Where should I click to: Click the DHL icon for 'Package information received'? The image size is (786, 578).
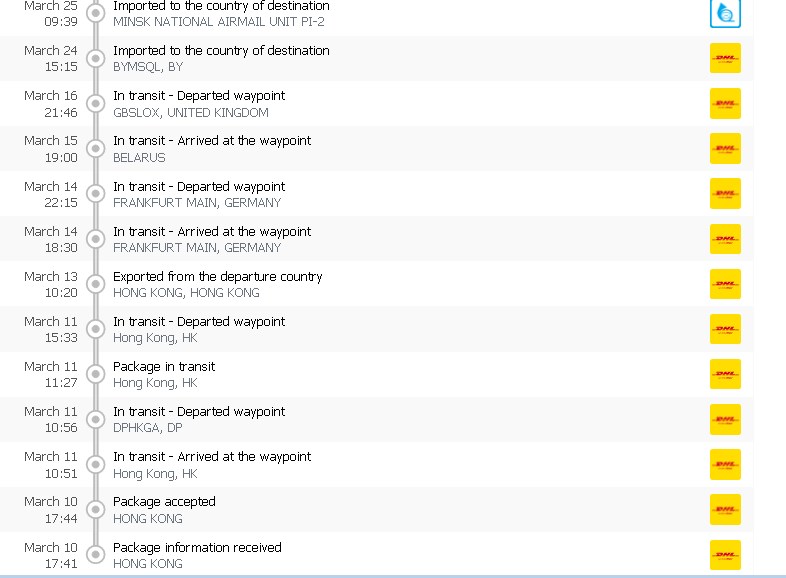(725, 555)
